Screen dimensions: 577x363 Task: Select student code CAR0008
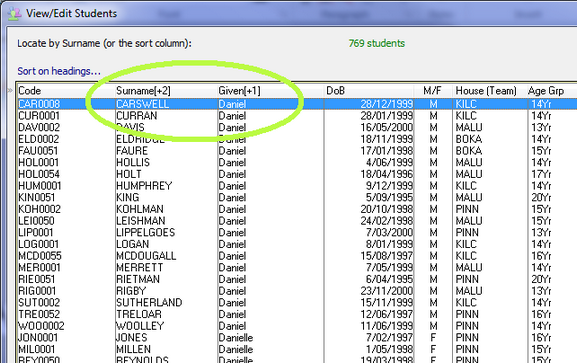(39, 104)
